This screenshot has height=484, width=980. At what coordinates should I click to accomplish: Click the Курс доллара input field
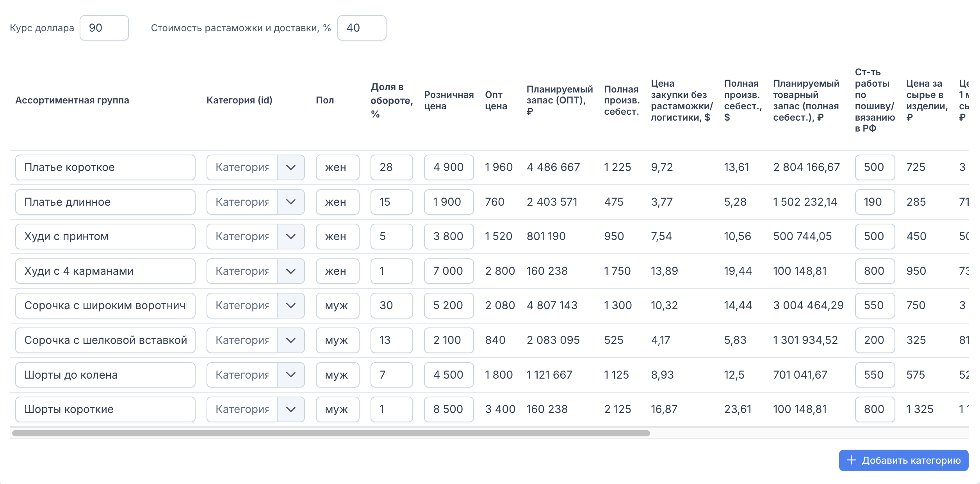(x=104, y=28)
